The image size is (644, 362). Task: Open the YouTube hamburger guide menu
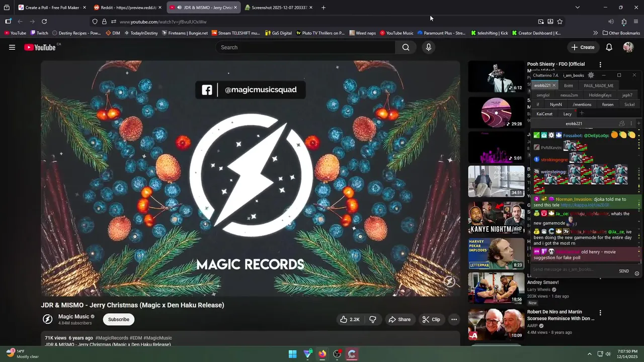(12, 47)
